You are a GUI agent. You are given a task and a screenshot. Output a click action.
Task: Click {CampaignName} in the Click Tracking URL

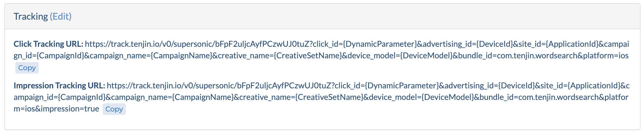[x=182, y=55]
